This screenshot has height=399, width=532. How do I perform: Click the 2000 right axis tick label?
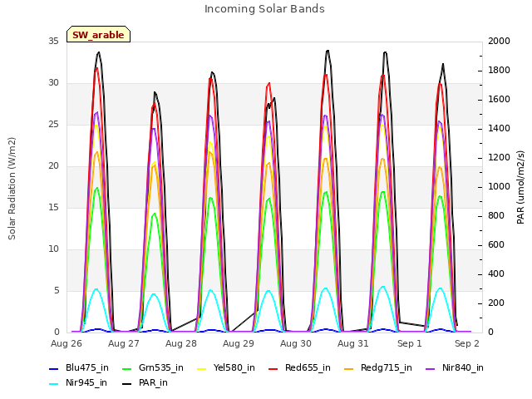point(499,42)
